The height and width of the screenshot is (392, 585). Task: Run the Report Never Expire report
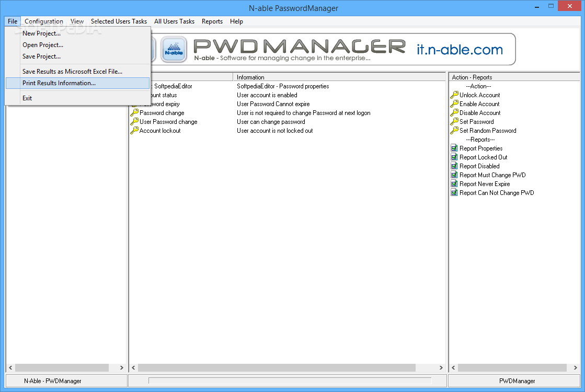(485, 185)
